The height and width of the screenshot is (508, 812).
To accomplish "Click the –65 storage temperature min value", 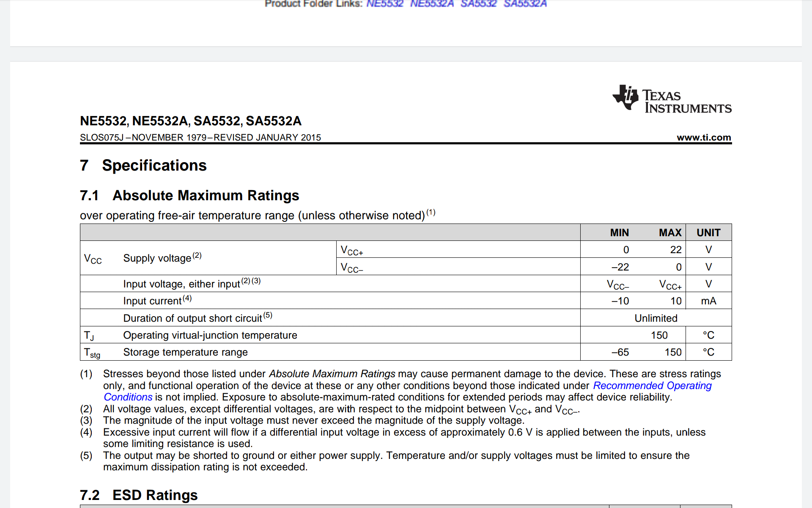I will pos(620,352).
